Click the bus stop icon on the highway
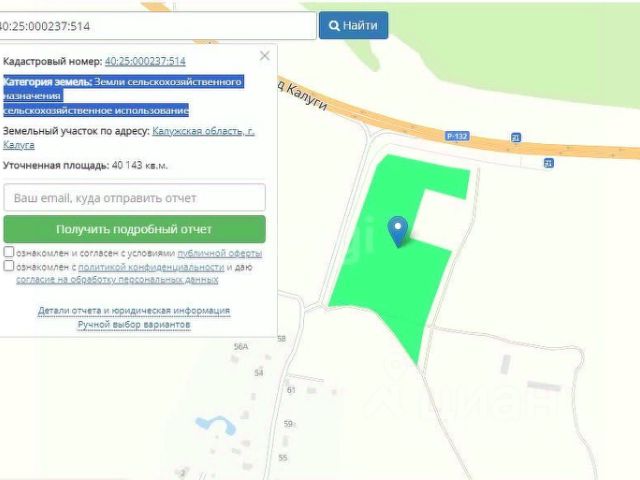This screenshot has height=480, width=640. [x=516, y=138]
